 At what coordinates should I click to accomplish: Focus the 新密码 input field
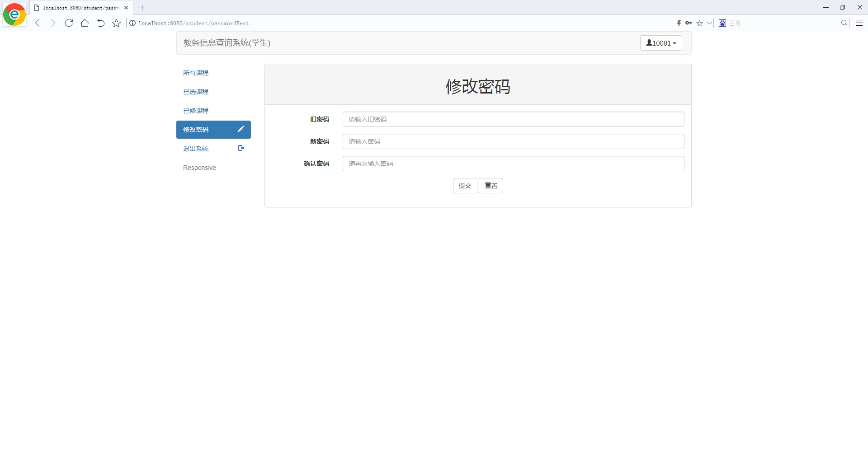tap(513, 141)
